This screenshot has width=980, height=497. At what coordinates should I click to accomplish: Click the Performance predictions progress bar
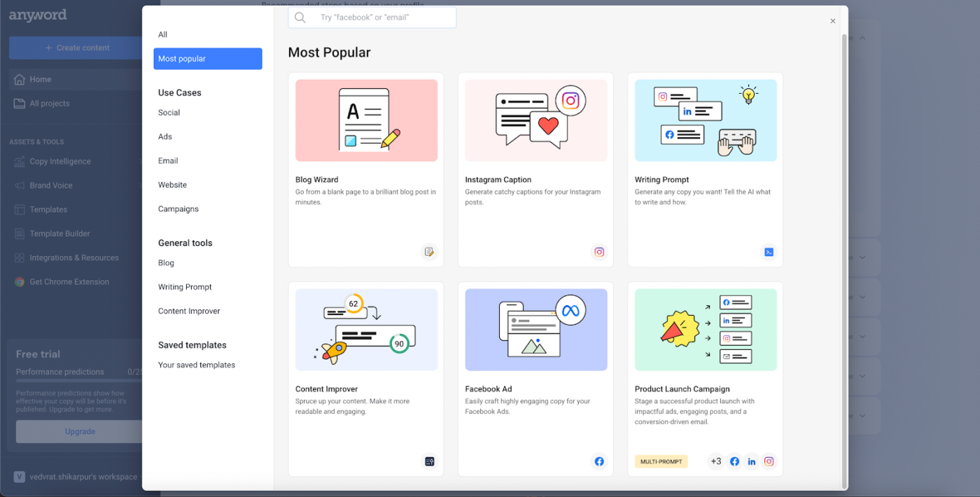[79, 381]
